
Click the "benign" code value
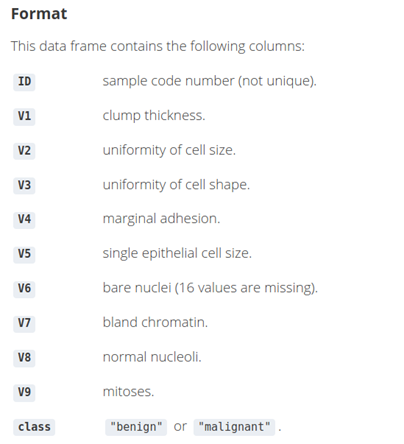tap(136, 427)
